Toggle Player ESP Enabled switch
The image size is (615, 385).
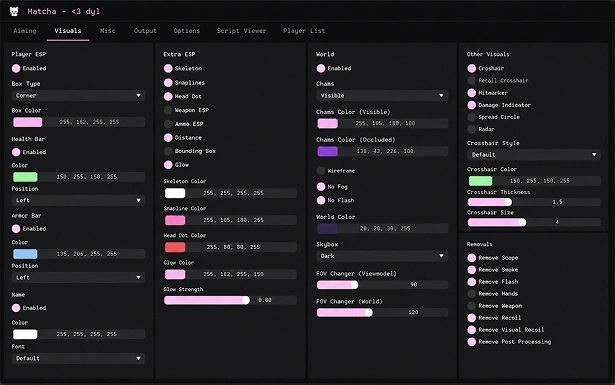click(x=16, y=68)
